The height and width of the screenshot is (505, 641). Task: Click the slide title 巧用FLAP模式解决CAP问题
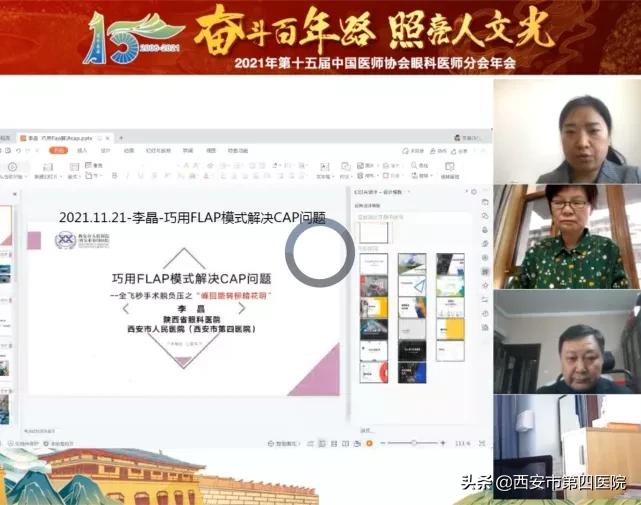[191, 279]
